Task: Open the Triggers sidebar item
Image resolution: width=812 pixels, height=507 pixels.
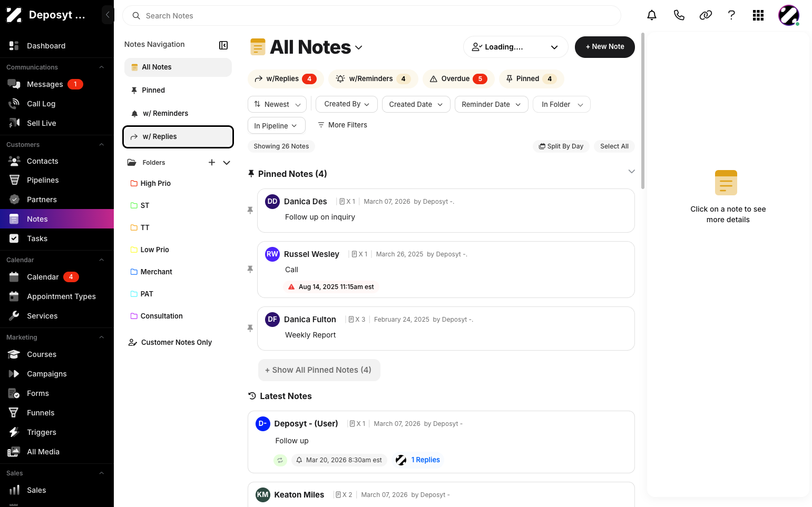Action: pos(57,432)
